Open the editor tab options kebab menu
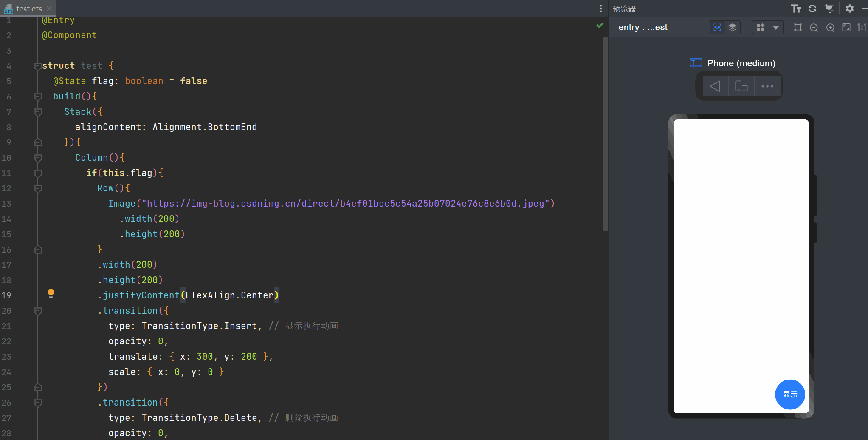The width and height of the screenshot is (868, 440). pyautogui.click(x=600, y=9)
